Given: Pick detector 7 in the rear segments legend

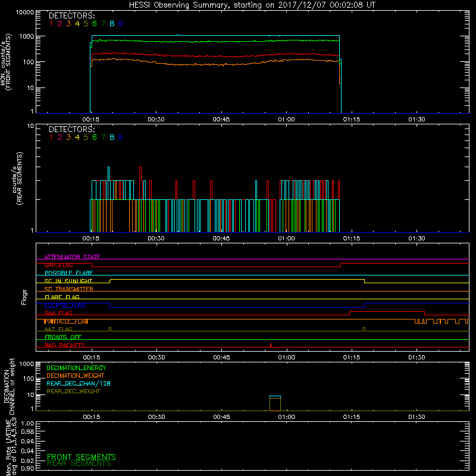Looking at the screenshot, I should coord(103,137).
